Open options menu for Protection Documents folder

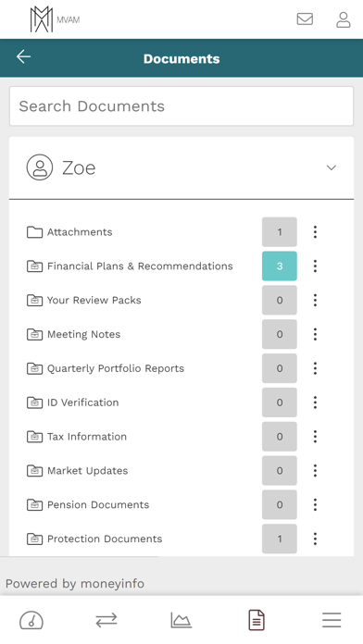click(x=316, y=539)
